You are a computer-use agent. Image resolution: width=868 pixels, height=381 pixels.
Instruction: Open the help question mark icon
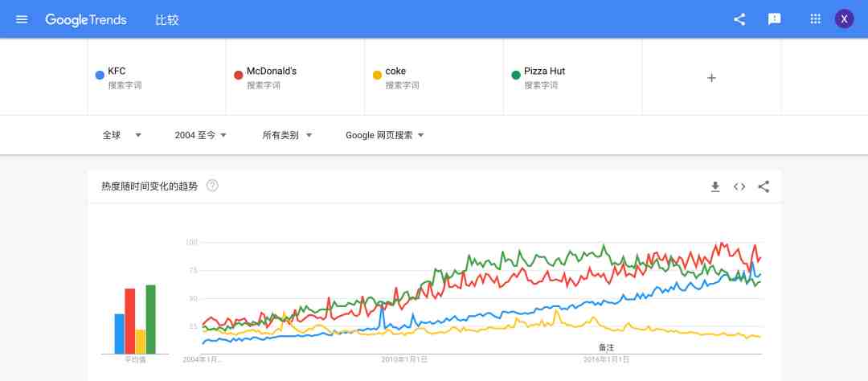[x=212, y=186]
